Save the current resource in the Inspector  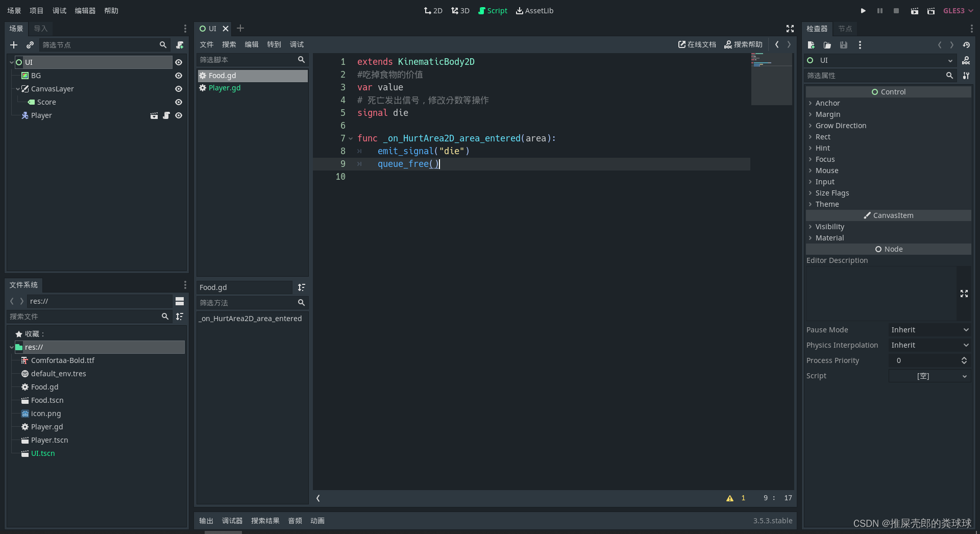(844, 45)
